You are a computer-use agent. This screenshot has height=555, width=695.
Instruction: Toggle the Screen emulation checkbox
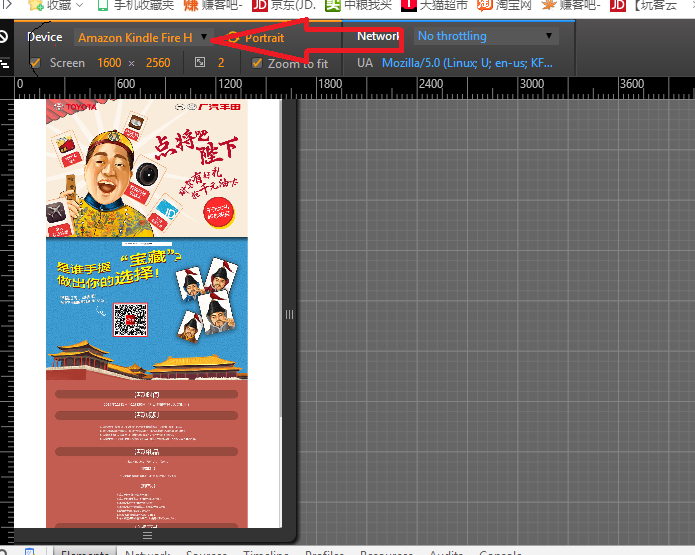[35, 63]
